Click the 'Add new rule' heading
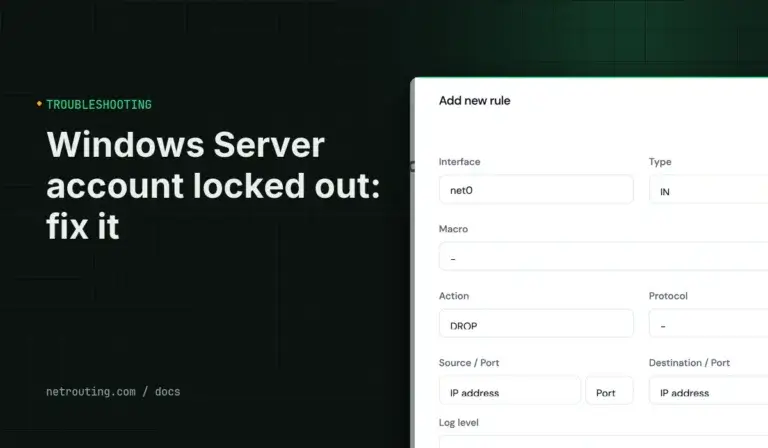The image size is (768, 448). point(475,101)
